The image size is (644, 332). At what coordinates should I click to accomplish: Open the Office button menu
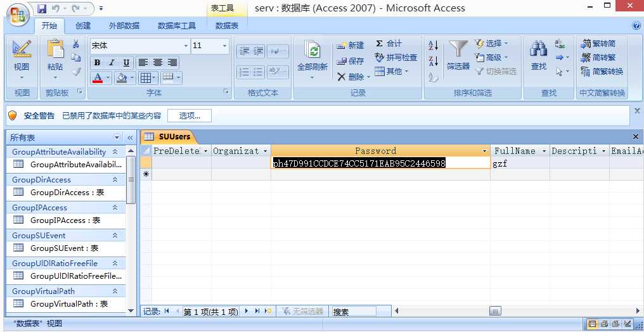(x=17, y=14)
